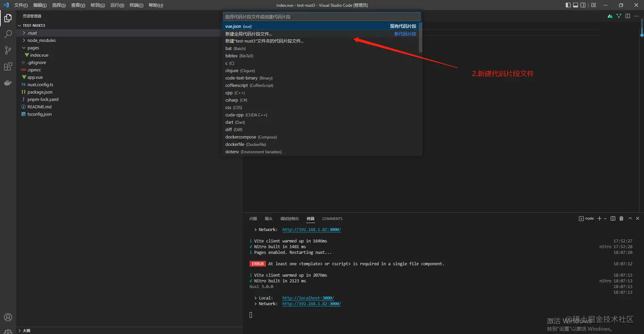Maximize the panel size with the up chevron
644x334 pixels.
click(630, 219)
